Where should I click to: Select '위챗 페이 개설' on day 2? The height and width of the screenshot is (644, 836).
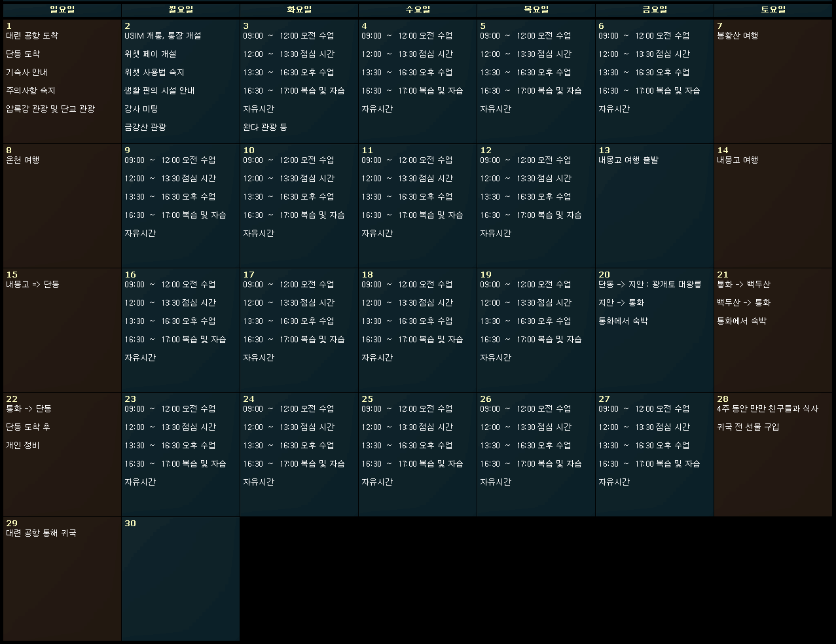[x=151, y=54]
